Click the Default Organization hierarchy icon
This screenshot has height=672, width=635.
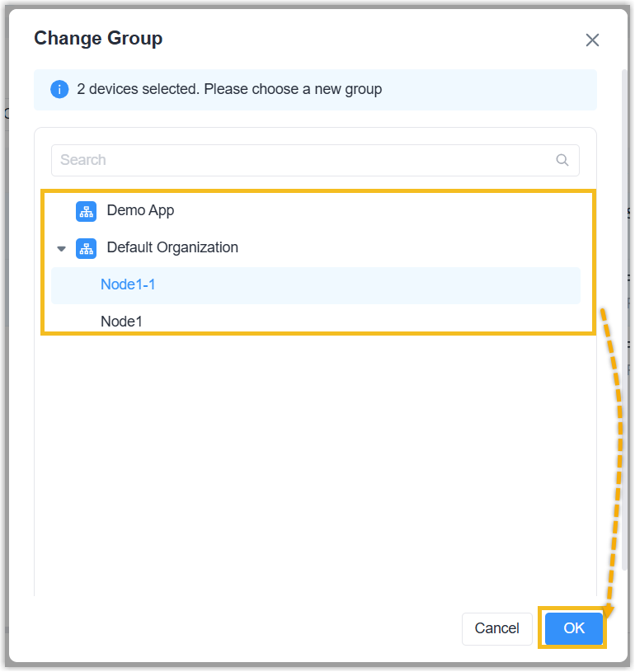click(x=86, y=248)
